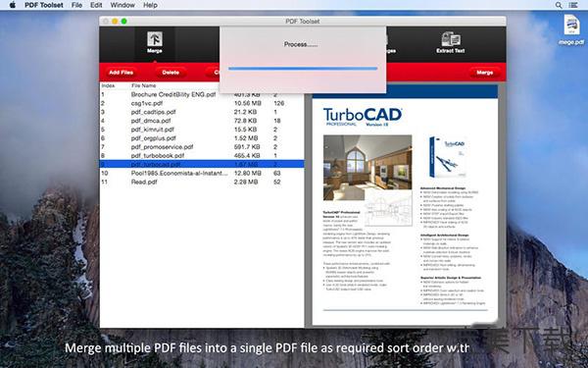Open Spotlight search in menu bar
This screenshot has width=588, height=368.
[x=559, y=5]
